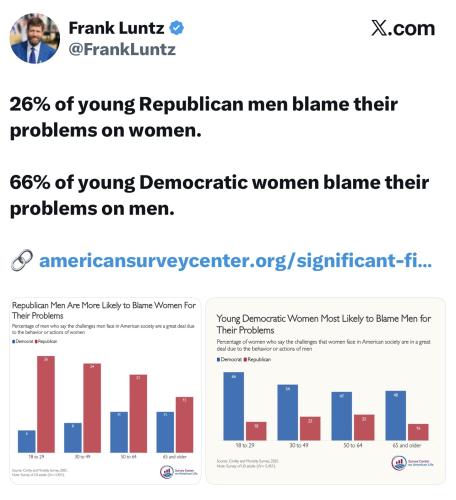The width and height of the screenshot is (456, 500).
Task: Open the americansurveycenter.org link
Action: [x=235, y=260]
